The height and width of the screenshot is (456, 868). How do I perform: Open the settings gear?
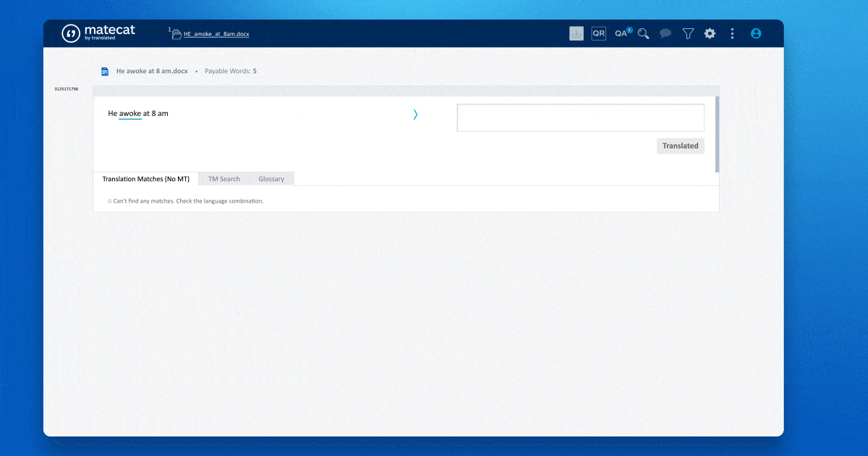pyautogui.click(x=710, y=33)
